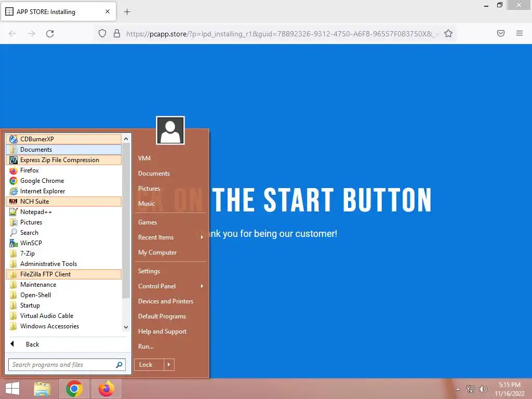Click the magnifier icon in the search box
The image size is (532, 399).
pyautogui.click(x=119, y=365)
